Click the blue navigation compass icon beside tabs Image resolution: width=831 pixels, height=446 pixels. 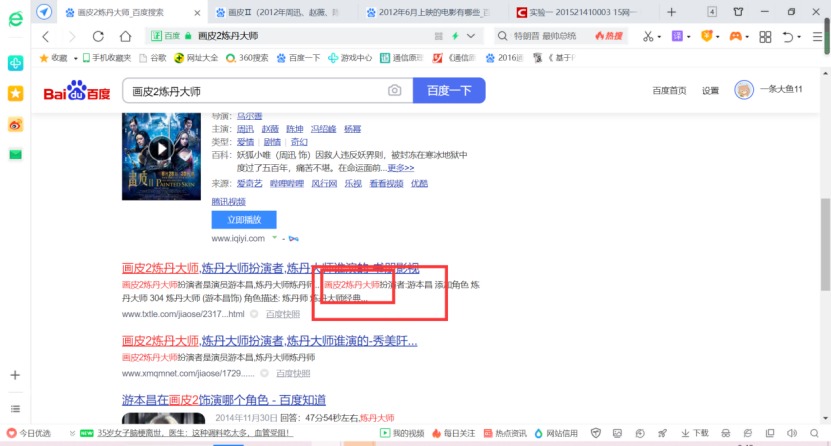pyautogui.click(x=44, y=12)
